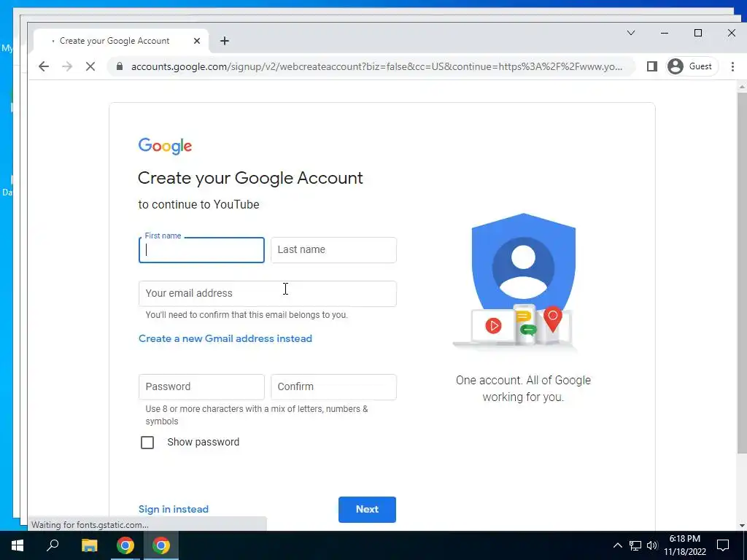Open the side panel icon
The width and height of the screenshot is (747, 560).
(652, 66)
